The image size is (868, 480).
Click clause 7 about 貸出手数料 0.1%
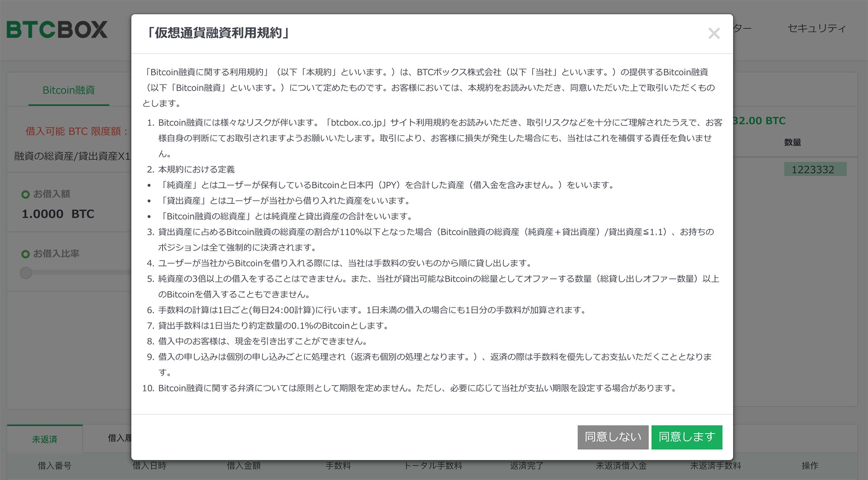(x=273, y=326)
